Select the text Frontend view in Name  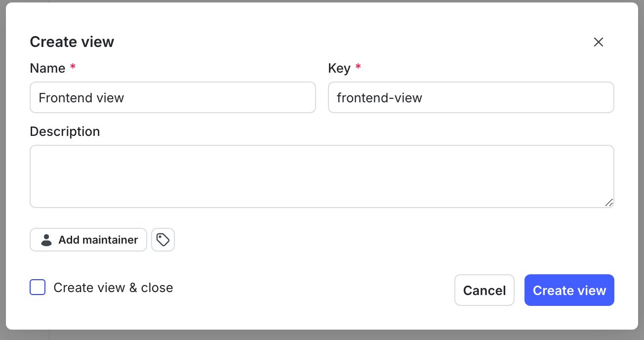tap(81, 97)
